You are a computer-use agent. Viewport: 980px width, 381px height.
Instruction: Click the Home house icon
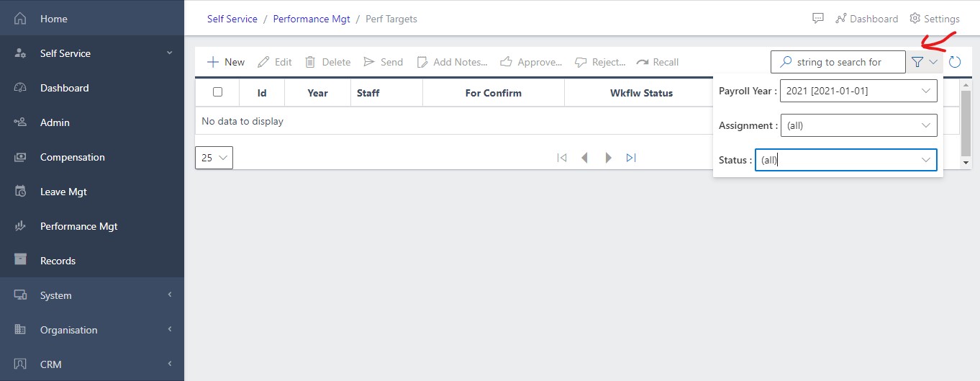(x=21, y=19)
